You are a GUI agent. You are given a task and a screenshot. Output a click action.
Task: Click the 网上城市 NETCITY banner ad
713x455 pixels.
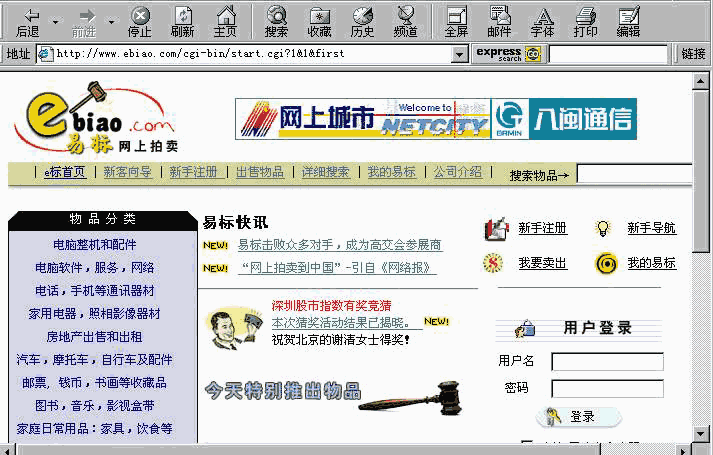(362, 119)
